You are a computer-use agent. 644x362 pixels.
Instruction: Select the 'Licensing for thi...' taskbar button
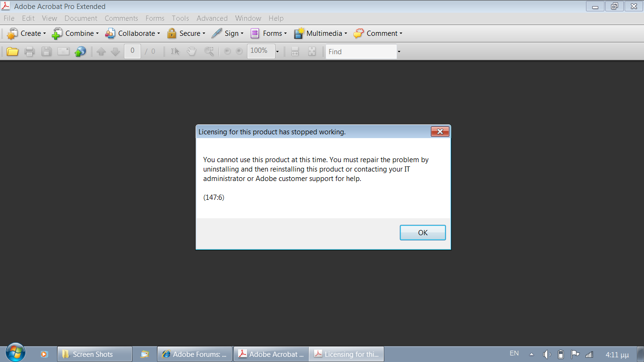pos(347,354)
